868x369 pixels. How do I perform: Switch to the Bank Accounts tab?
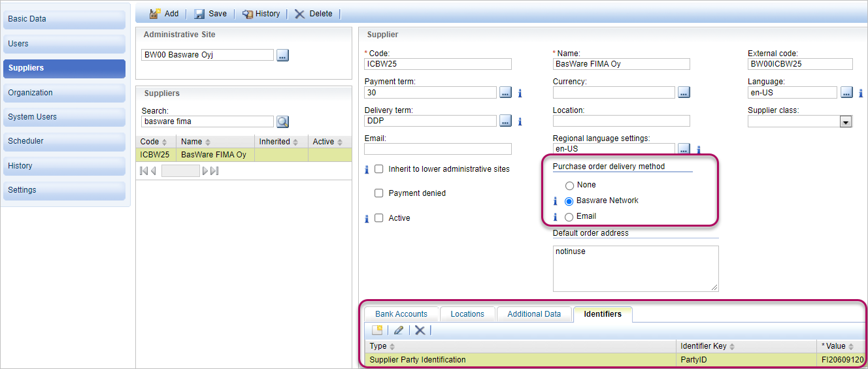pyautogui.click(x=401, y=314)
